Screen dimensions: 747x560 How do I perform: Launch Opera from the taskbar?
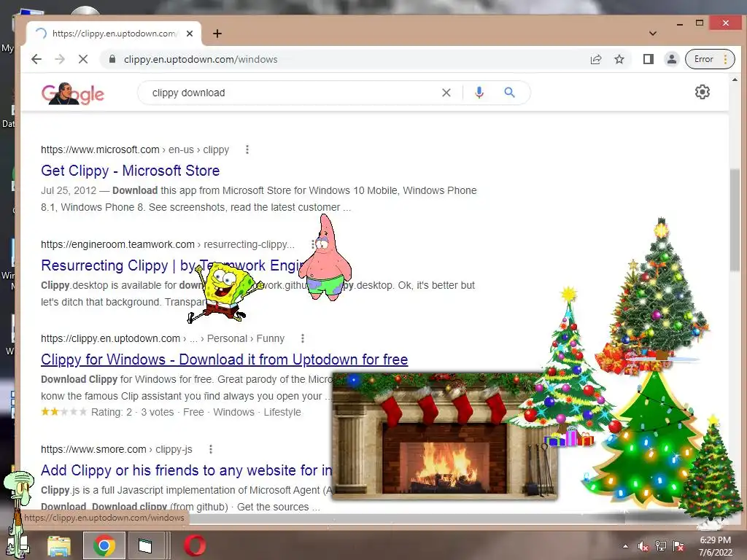point(194,545)
